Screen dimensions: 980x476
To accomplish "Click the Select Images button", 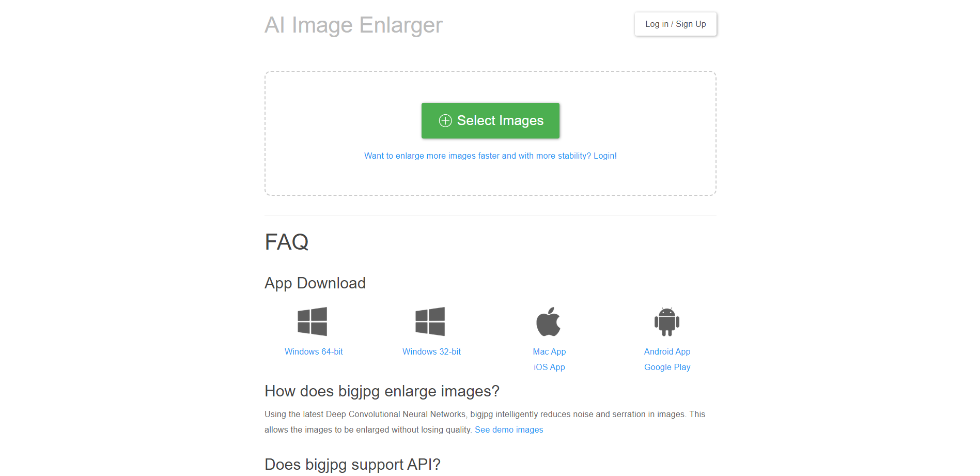I will 490,120.
